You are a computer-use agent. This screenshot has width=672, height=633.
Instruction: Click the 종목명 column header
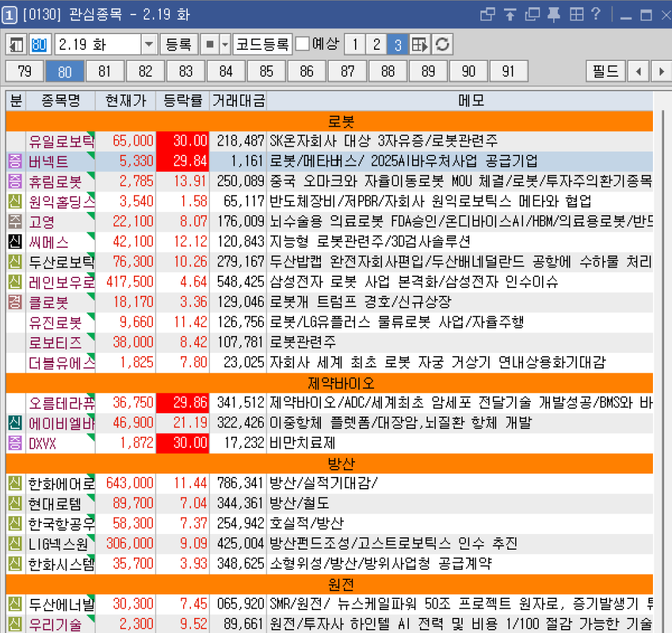click(x=60, y=100)
